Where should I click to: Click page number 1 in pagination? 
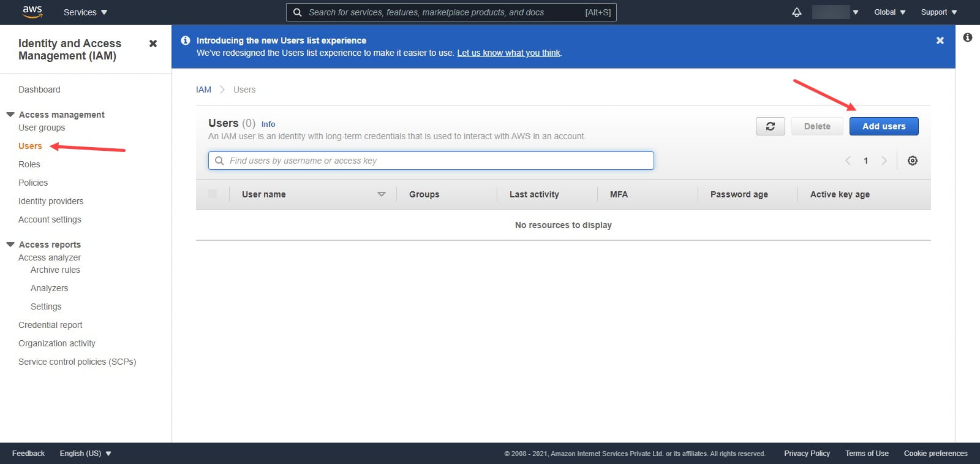point(865,161)
